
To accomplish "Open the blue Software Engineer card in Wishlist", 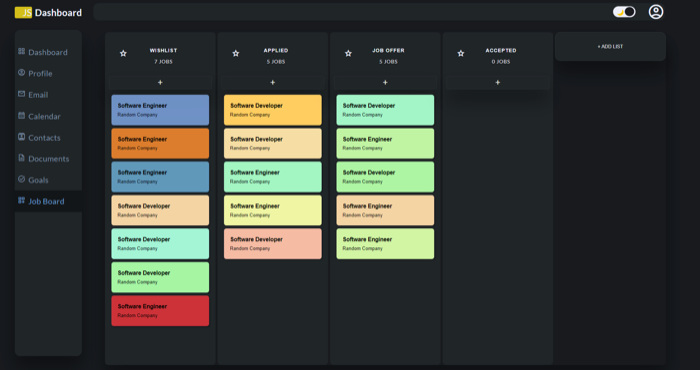I will [x=160, y=110].
